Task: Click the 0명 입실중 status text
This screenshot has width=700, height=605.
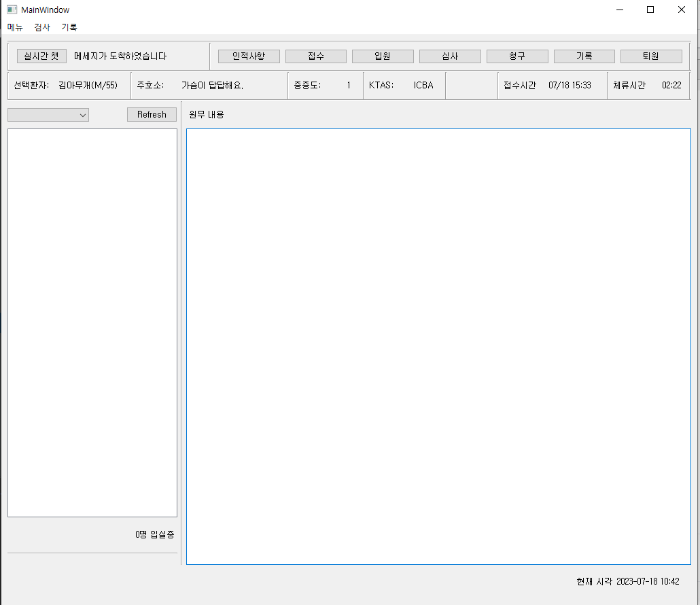Action: pyautogui.click(x=154, y=534)
